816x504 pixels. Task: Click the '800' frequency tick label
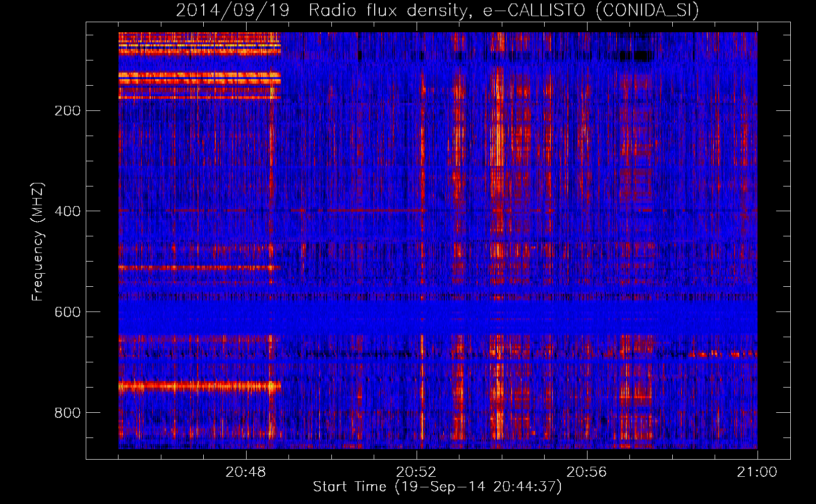coord(68,413)
